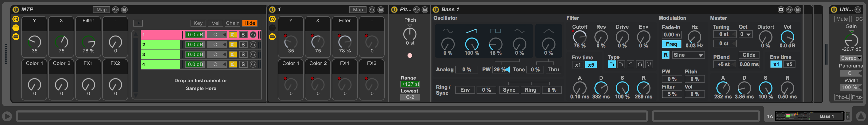Viewport: 868px width, 125px height.
Task: Click the Pitch device save preset icon
Action: pyautogui.click(x=425, y=9)
